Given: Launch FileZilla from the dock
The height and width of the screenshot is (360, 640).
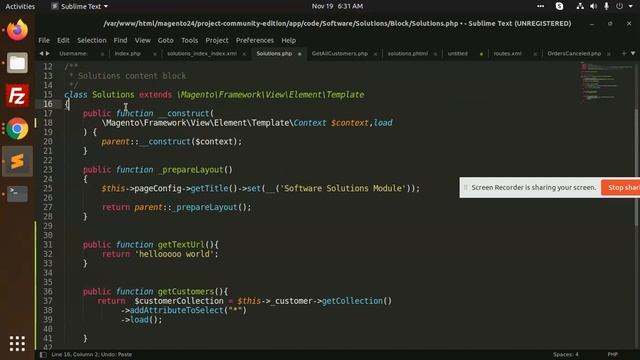Looking at the screenshot, I should pyautogui.click(x=17, y=96).
